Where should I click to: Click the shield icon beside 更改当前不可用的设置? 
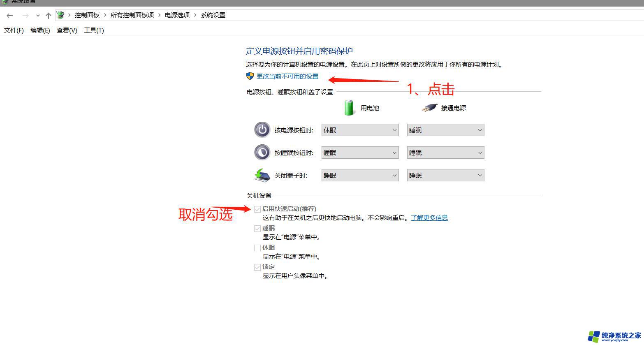coord(250,76)
